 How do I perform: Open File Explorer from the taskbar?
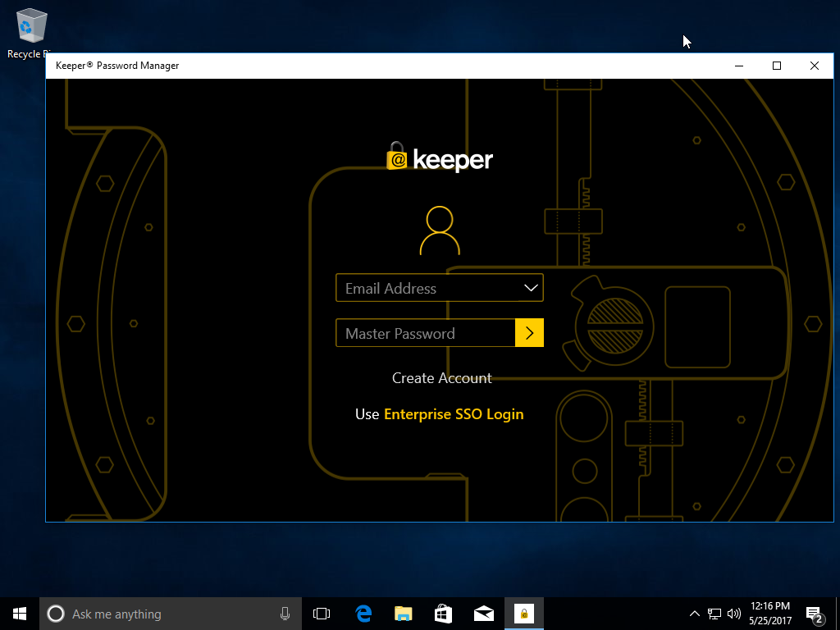[x=403, y=614]
